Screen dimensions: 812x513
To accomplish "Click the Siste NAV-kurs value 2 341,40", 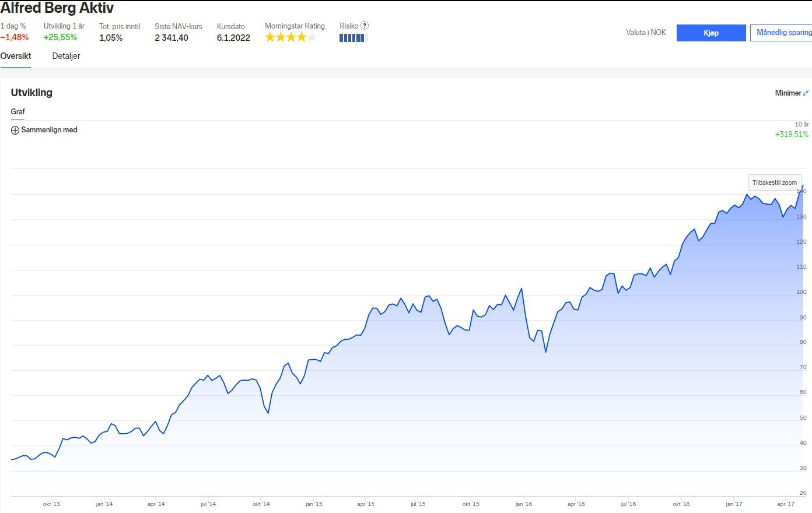I will [171, 38].
